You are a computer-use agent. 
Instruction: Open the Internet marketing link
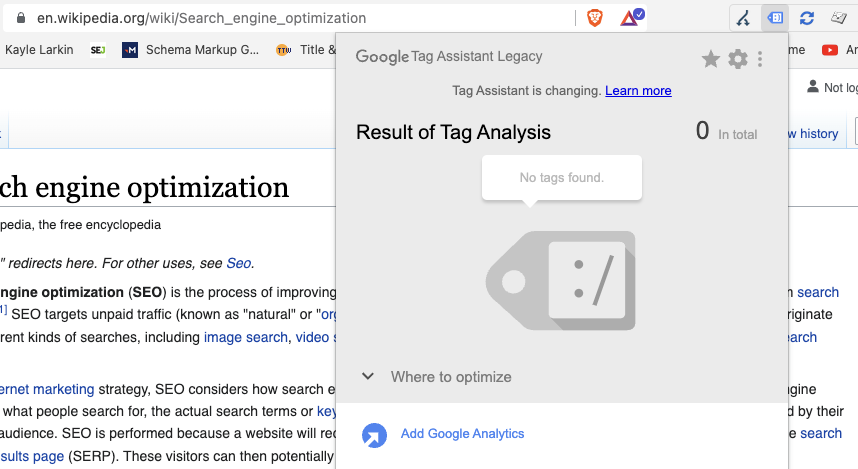tap(47, 389)
